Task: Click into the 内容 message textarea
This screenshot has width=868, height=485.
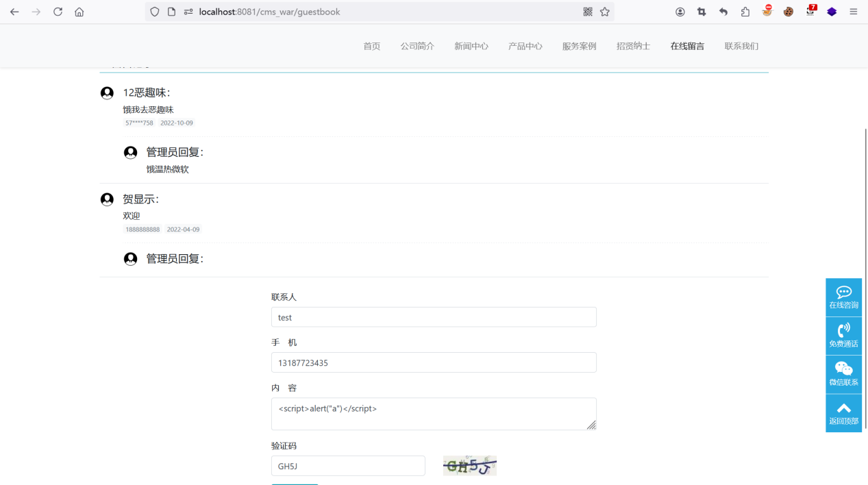Action: click(434, 414)
